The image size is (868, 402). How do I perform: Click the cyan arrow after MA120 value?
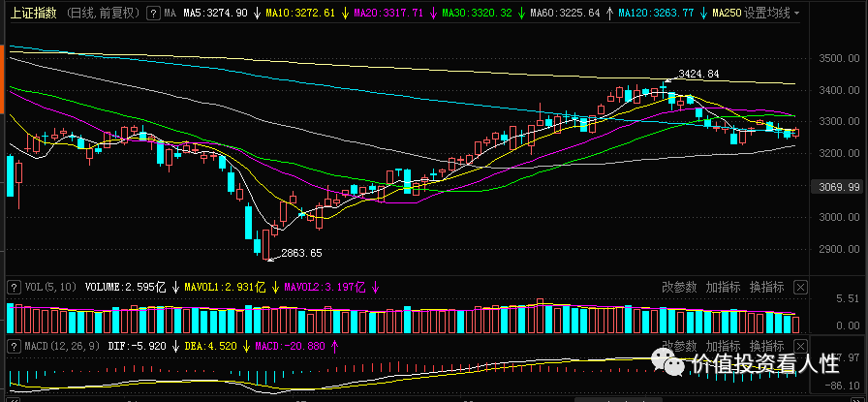pyautogui.click(x=703, y=14)
